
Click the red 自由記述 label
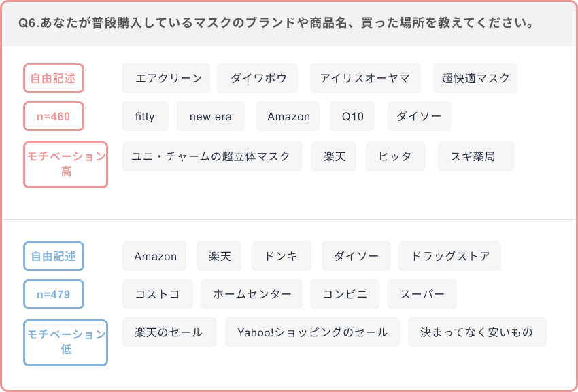(54, 78)
